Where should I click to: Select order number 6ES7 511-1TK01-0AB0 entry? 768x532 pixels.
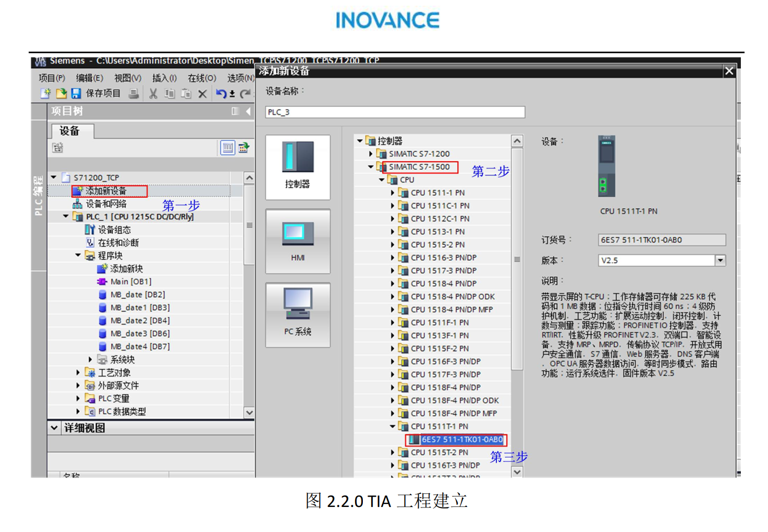462,440
